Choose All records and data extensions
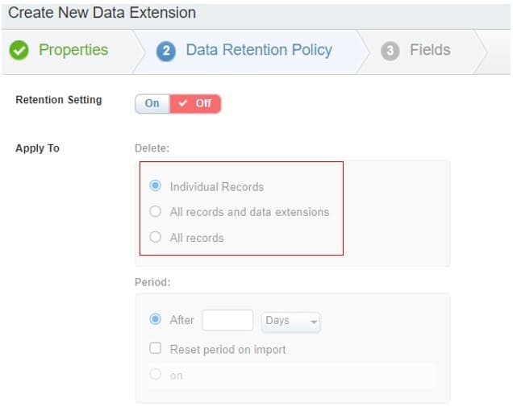Image resolution: width=513 pixels, height=420 pixels. (156, 212)
